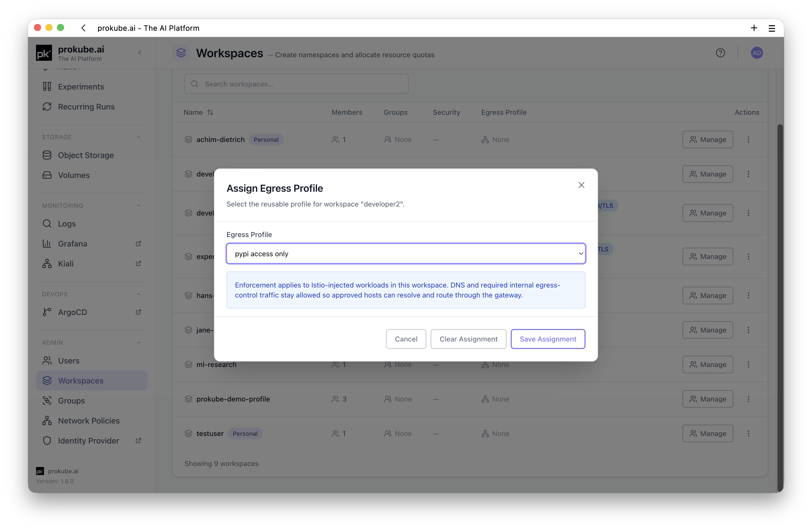Click Manage for ml-research workspace
The height and width of the screenshot is (530, 812).
pos(707,364)
